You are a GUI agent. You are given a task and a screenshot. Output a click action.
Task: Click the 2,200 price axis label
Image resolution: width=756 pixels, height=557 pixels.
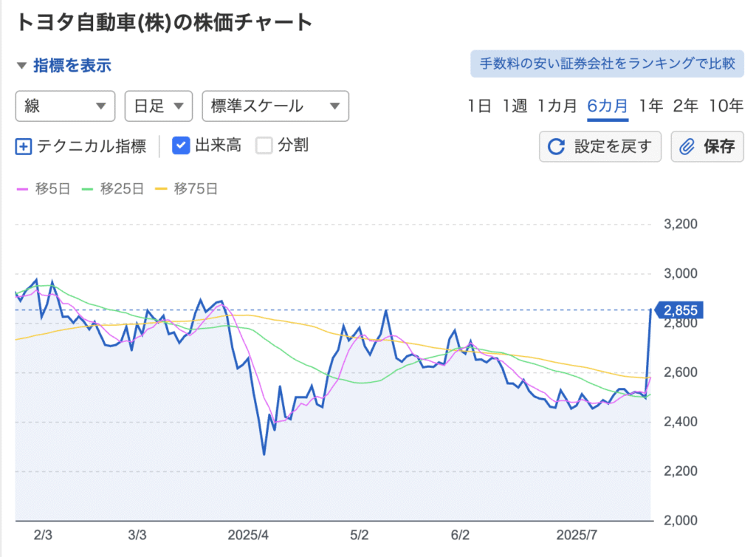pyautogui.click(x=680, y=471)
